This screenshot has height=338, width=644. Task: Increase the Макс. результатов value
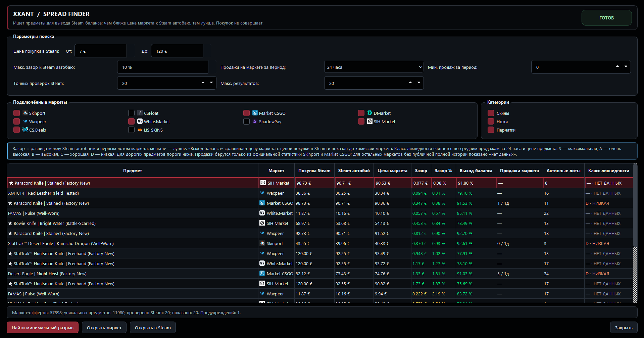coord(410,83)
